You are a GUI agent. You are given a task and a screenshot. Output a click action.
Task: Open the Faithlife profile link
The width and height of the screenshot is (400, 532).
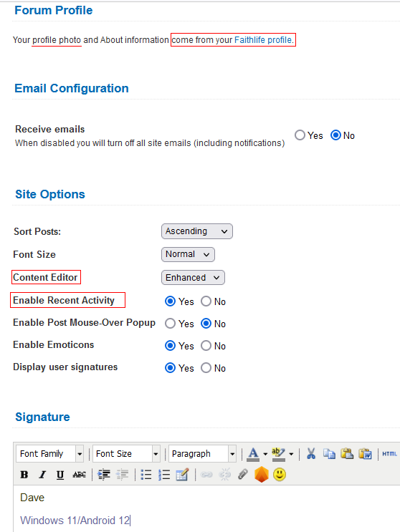tap(263, 40)
